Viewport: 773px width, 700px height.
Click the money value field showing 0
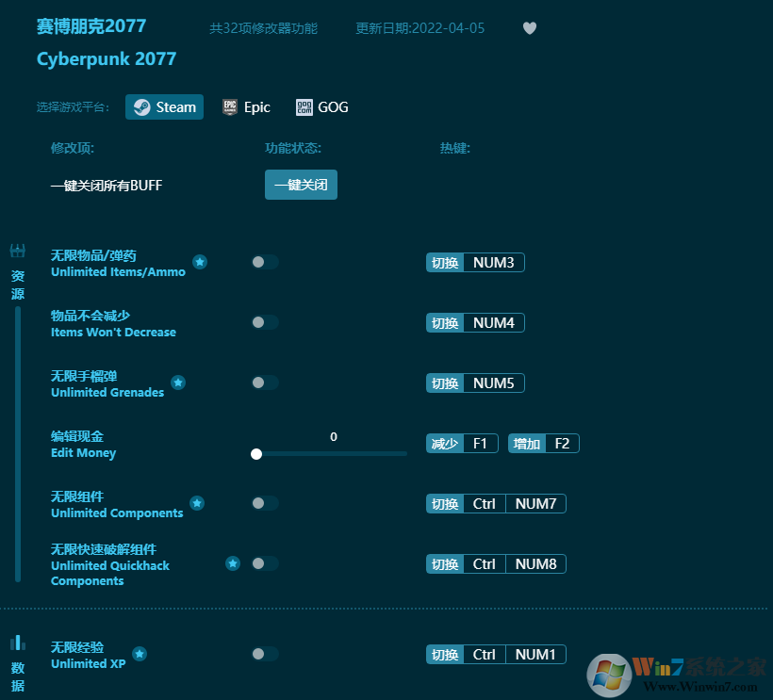(x=333, y=436)
